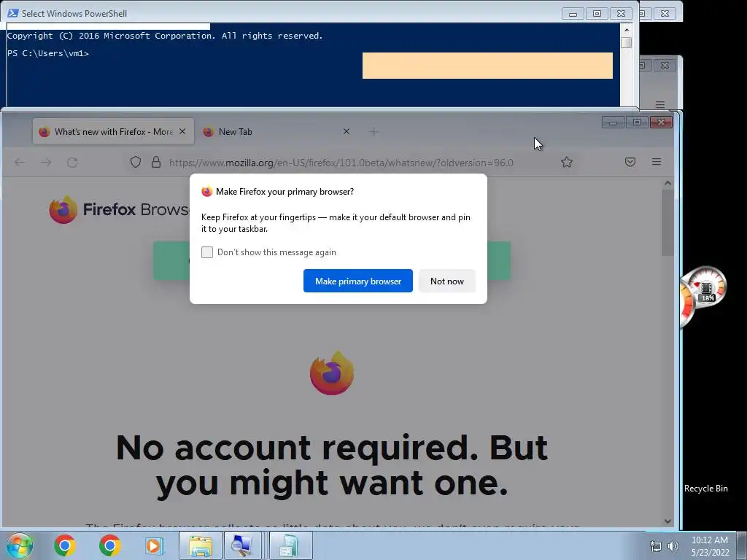Reload the page with the refresh icon
The width and height of the screenshot is (747, 560).
[x=72, y=163]
